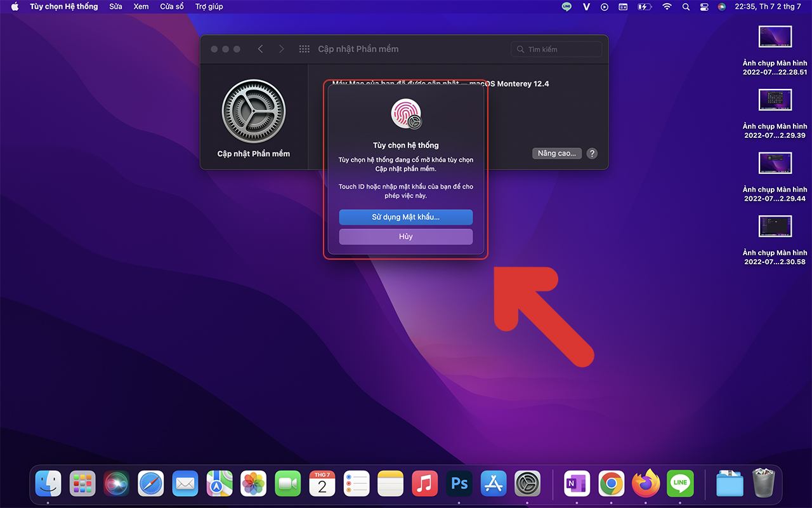
Task: Select screenshot file ending 2.30.58
Action: [x=775, y=240]
